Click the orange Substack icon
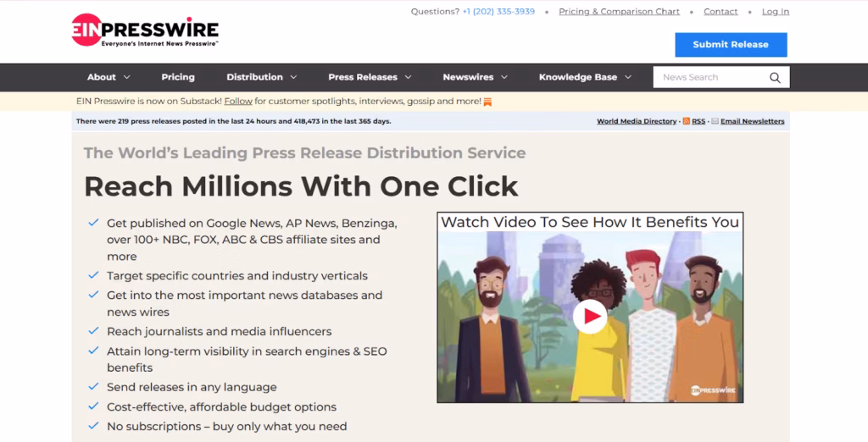The width and height of the screenshot is (868, 442). [x=487, y=102]
